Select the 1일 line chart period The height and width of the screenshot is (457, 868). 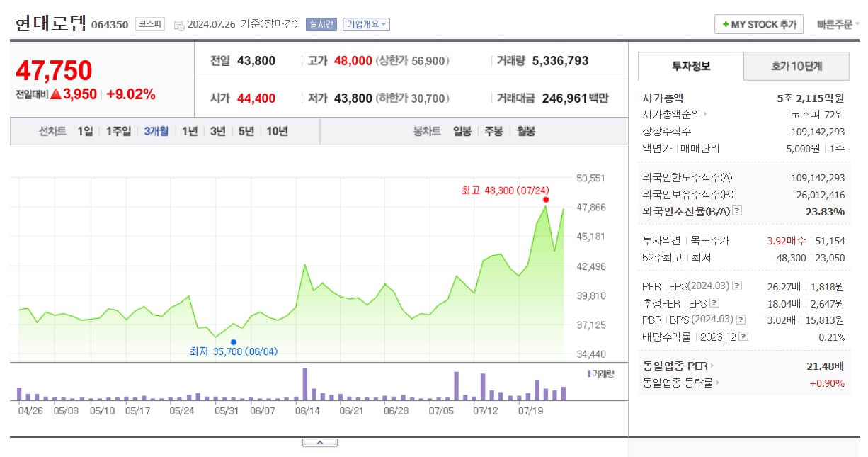[x=85, y=131]
